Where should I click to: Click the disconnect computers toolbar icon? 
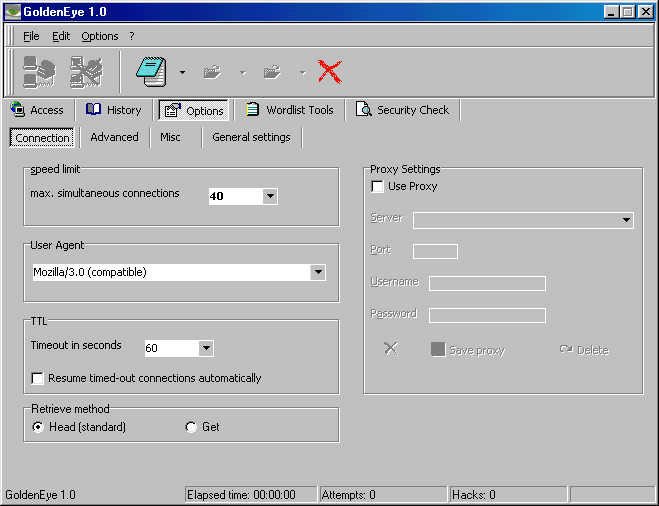[86, 71]
